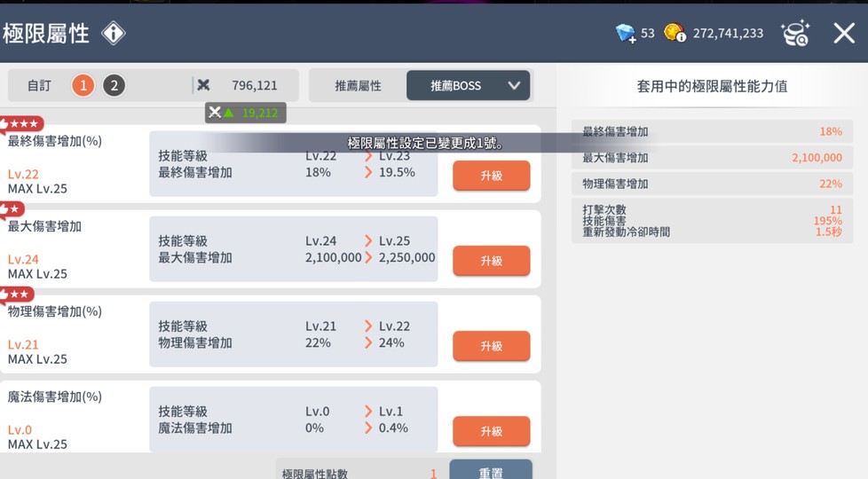Select the 魔法傷害增加(%) attribute name
Image resolution: width=868 pixels, height=479 pixels.
point(55,397)
